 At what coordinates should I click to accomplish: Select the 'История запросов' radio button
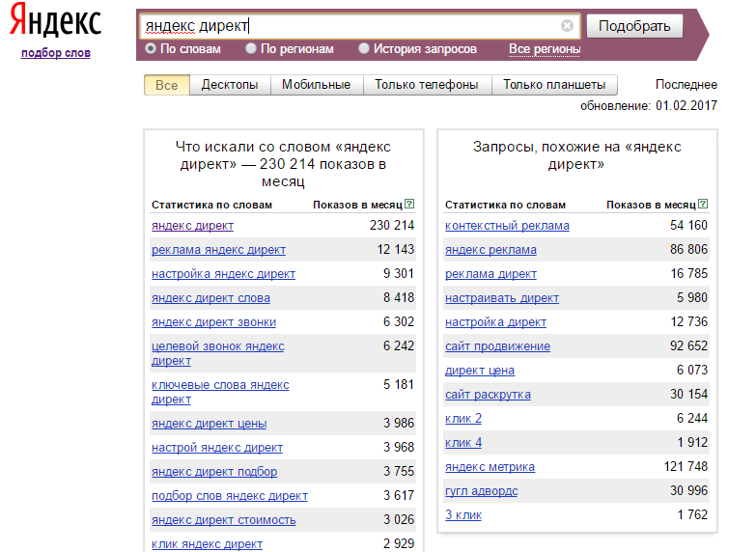(364, 48)
